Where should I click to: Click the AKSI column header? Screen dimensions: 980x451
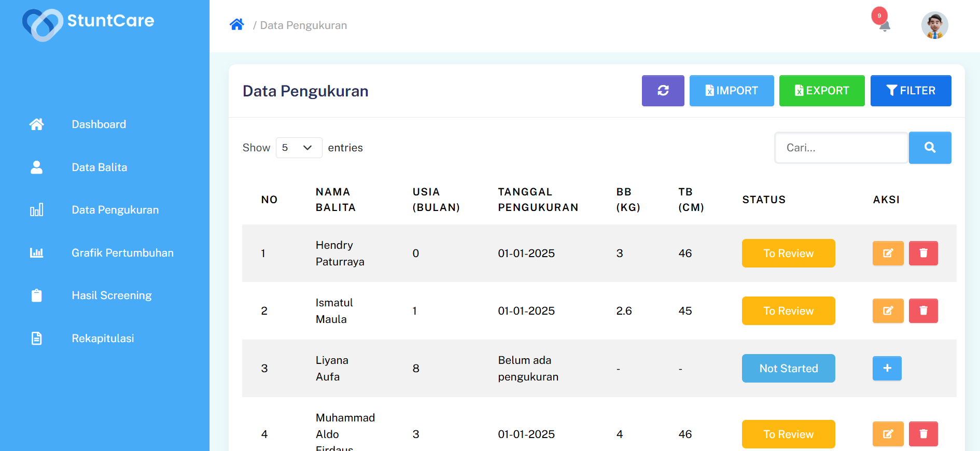(886, 200)
